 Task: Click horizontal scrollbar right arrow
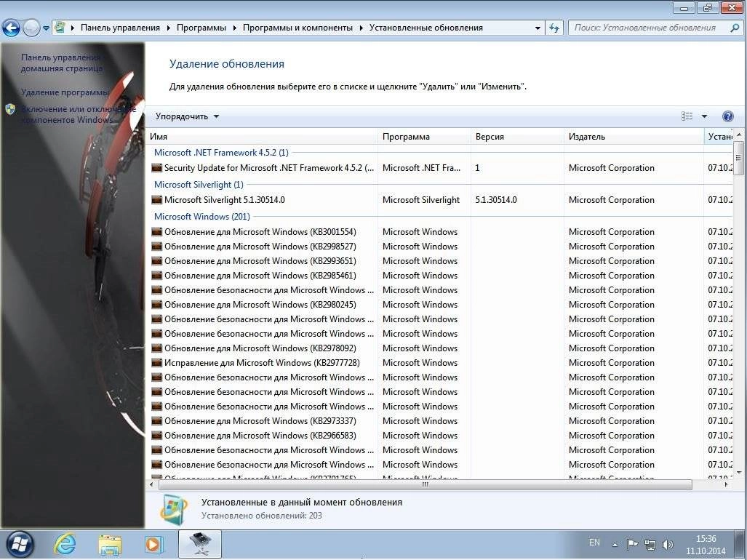(x=726, y=485)
